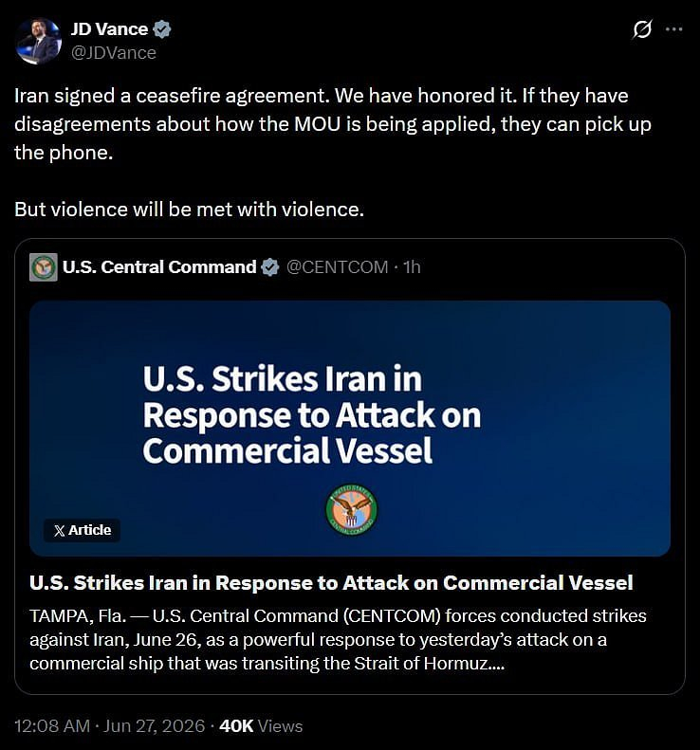Open JD Vance's profile picture
The image size is (700, 750).
pos(38,41)
